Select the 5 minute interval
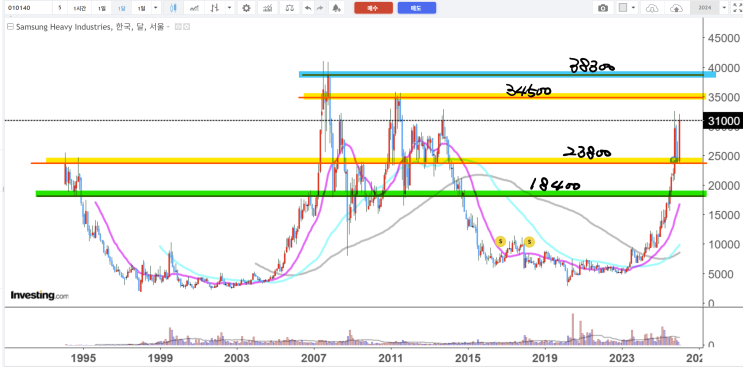 (60, 8)
